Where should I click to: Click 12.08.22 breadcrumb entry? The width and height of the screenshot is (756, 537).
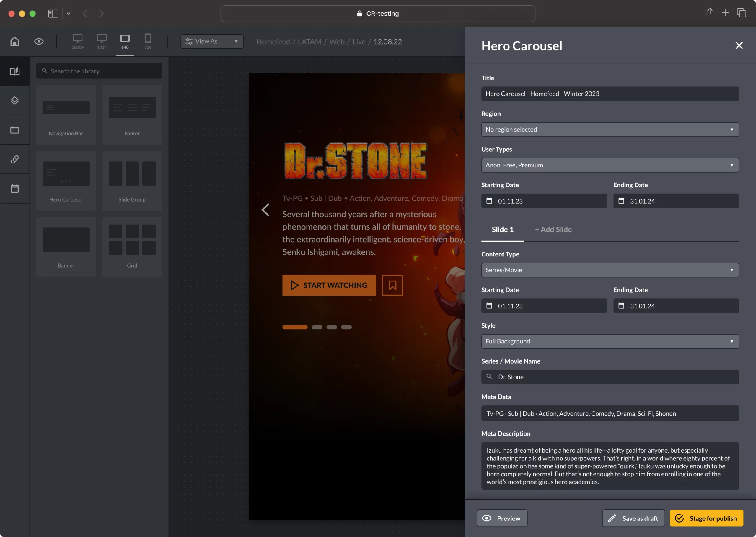point(387,42)
